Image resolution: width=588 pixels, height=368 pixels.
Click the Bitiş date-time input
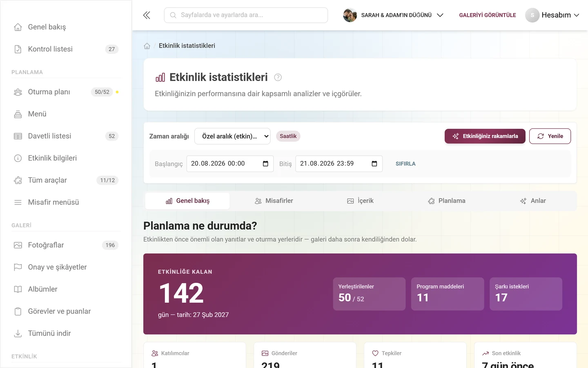[x=339, y=164]
